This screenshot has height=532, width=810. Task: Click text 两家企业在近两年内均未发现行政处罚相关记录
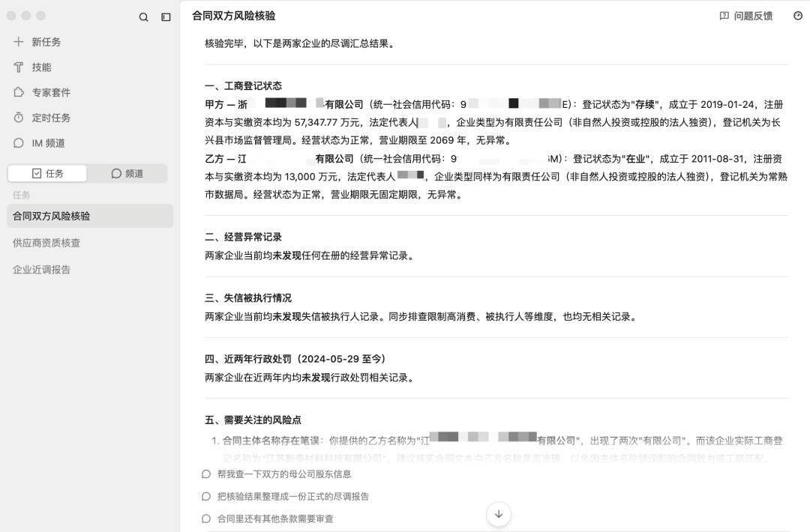(310, 377)
